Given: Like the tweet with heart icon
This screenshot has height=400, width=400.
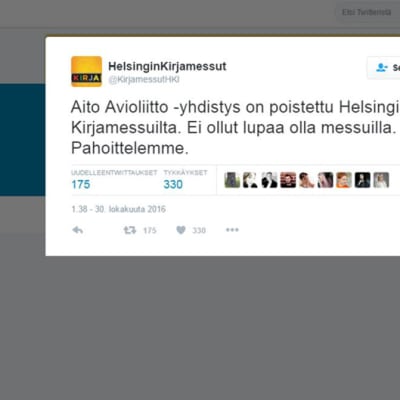Looking at the screenshot, I should tap(181, 230).
